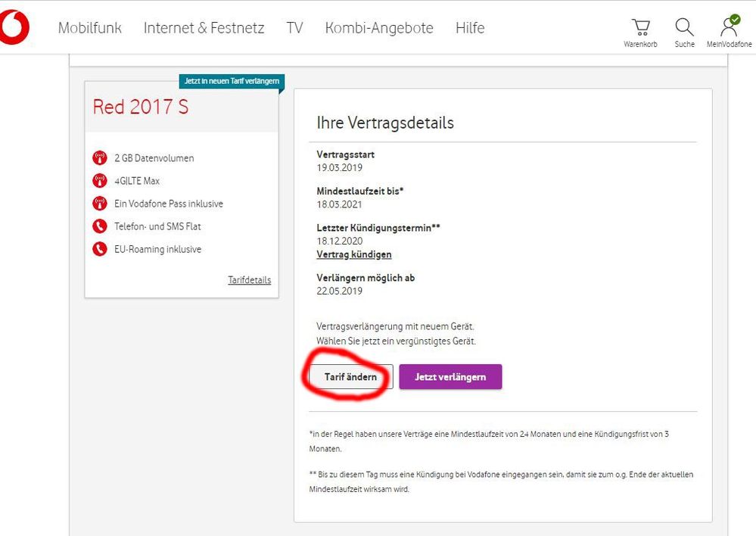Click the text 'Wählen Sie jetzt ein vergünstigtes Gerät.'
Viewport: 756px width, 536px height.
point(397,341)
